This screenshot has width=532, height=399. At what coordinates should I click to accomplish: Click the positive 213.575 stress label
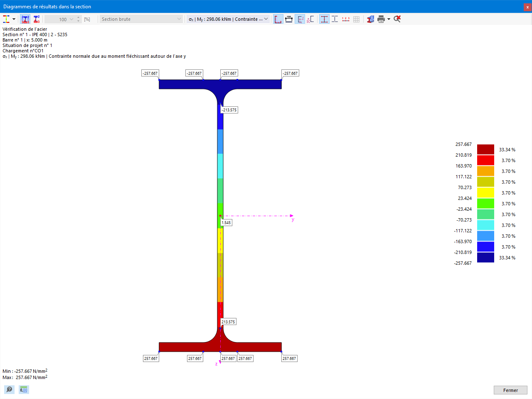228,322
